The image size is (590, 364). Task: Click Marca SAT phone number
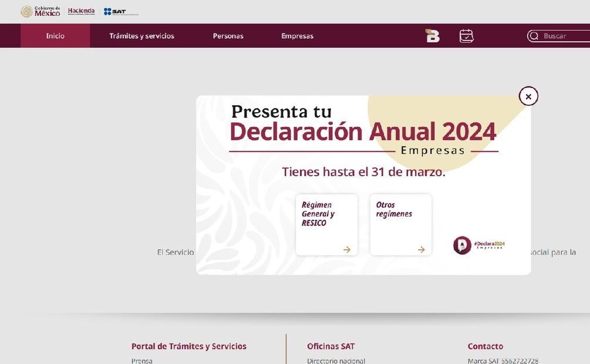coord(503,360)
